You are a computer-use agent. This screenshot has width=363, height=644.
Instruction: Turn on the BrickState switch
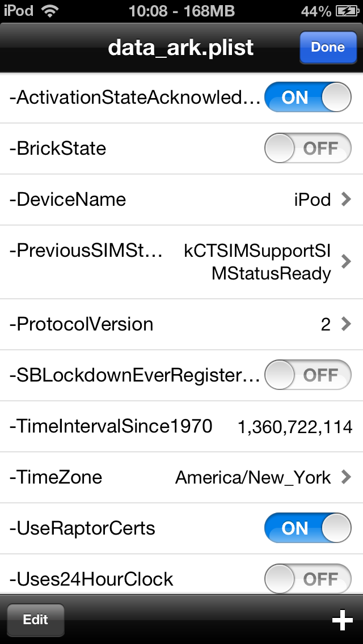pos(307,149)
